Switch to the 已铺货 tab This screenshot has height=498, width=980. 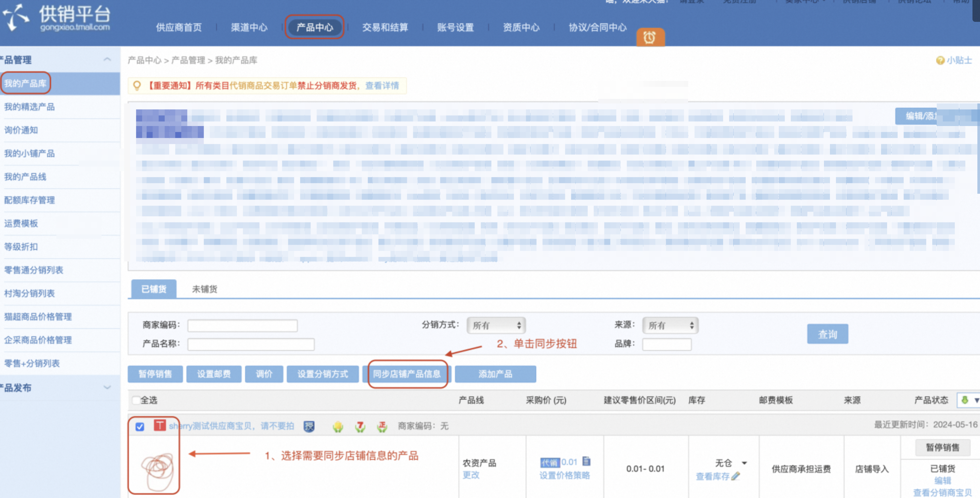pos(154,289)
